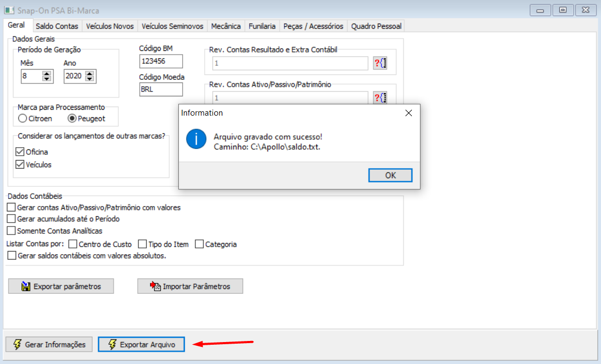Select the Geral tab

16,25
